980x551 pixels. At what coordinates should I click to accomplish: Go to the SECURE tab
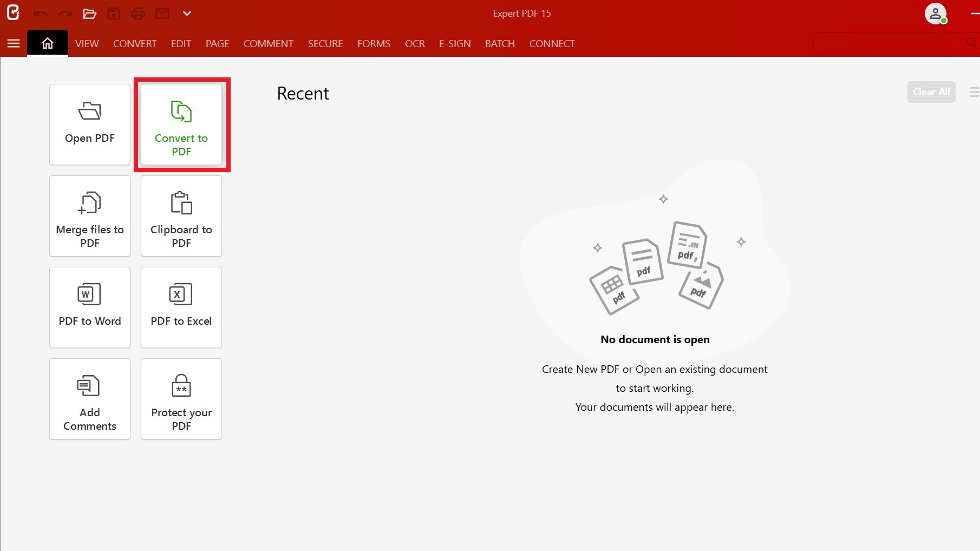(x=325, y=43)
